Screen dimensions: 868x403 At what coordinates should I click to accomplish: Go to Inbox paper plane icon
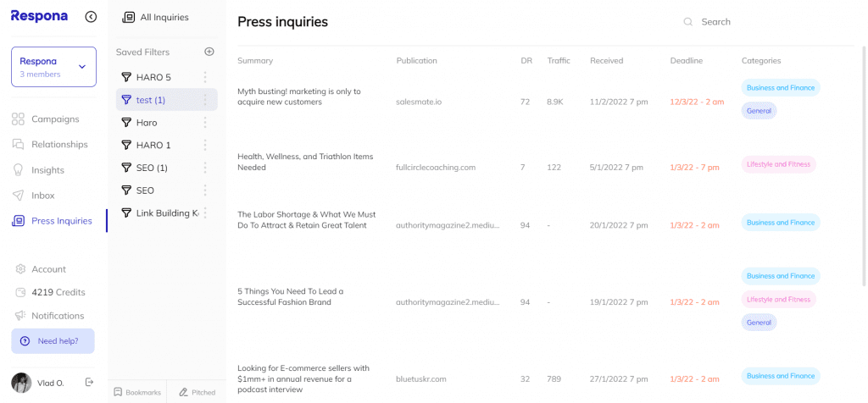19,195
